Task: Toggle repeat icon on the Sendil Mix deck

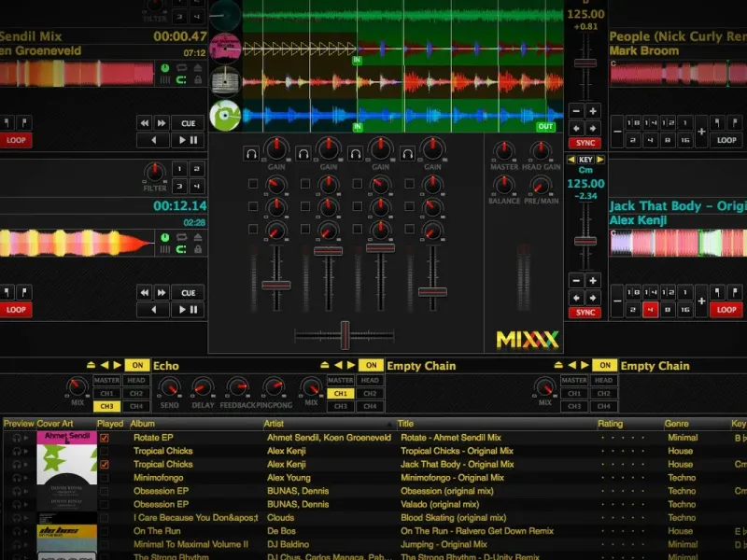Action: [x=181, y=68]
